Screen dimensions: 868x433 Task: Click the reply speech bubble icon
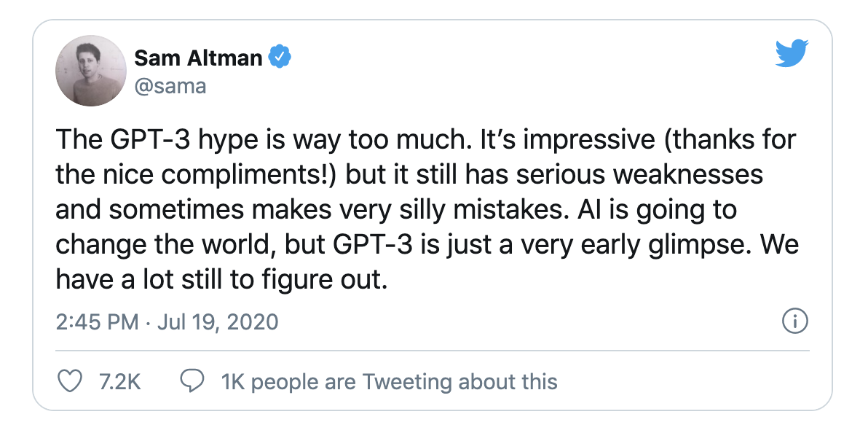192,381
